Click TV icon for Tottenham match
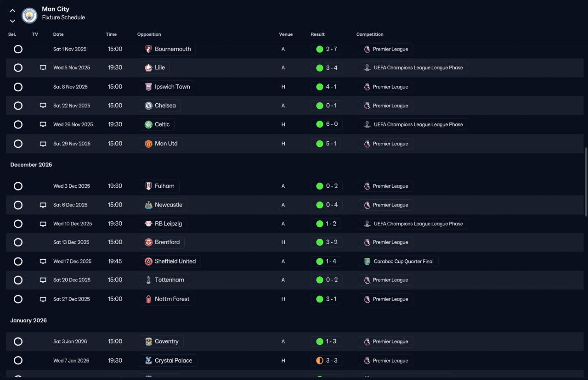Viewport: 588px width, 380px height. [x=43, y=280]
